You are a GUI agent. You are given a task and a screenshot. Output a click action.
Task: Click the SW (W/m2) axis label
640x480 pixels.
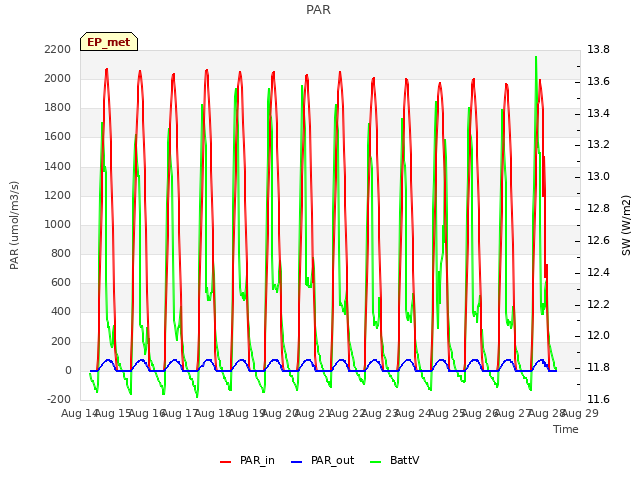626,225
